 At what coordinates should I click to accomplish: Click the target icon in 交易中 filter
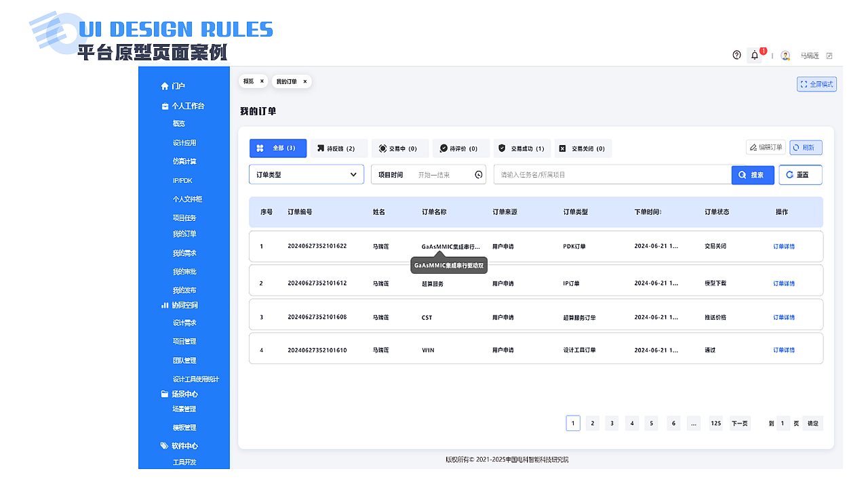[382, 148]
